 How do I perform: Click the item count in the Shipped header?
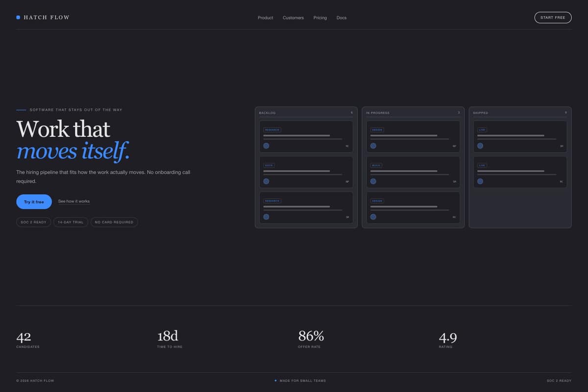pyautogui.click(x=565, y=113)
